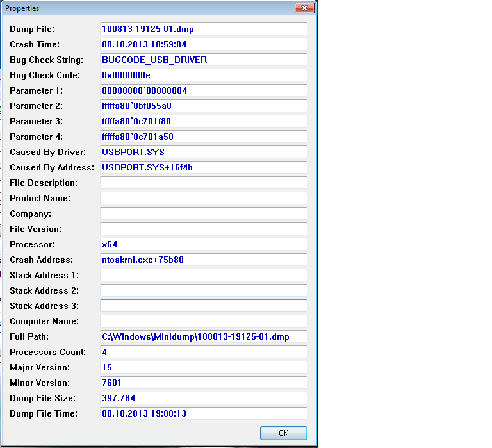Click the empty File Description field
The width and height of the screenshot is (492, 448).
tap(204, 183)
